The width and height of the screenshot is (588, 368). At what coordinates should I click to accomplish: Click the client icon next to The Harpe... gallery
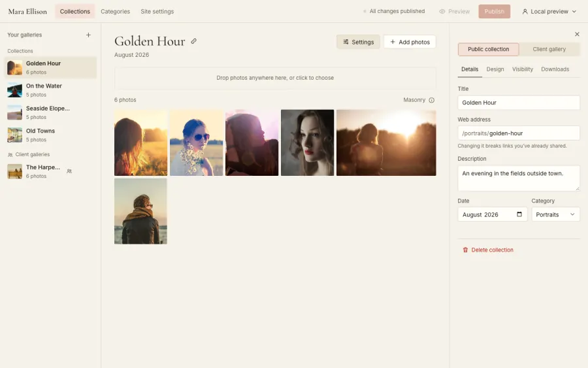click(x=69, y=171)
